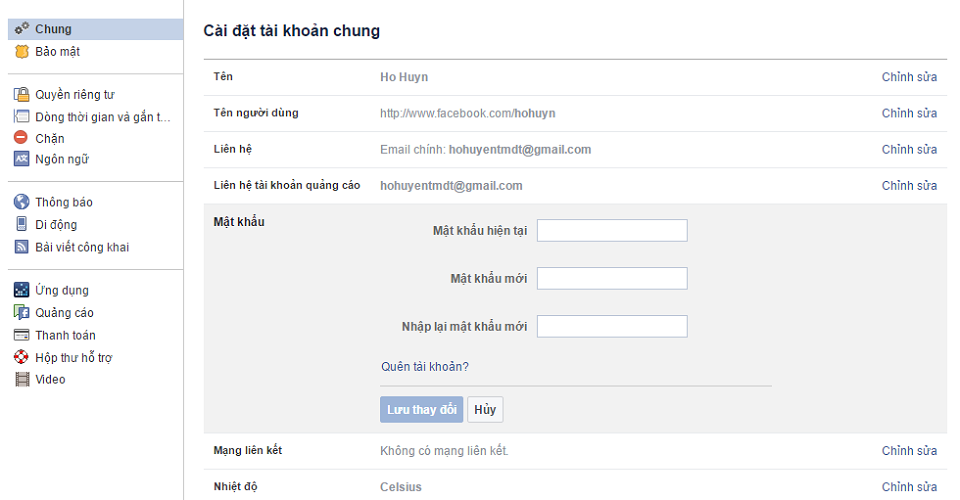
Task: Click the Email chính address text
Action: coord(520,149)
